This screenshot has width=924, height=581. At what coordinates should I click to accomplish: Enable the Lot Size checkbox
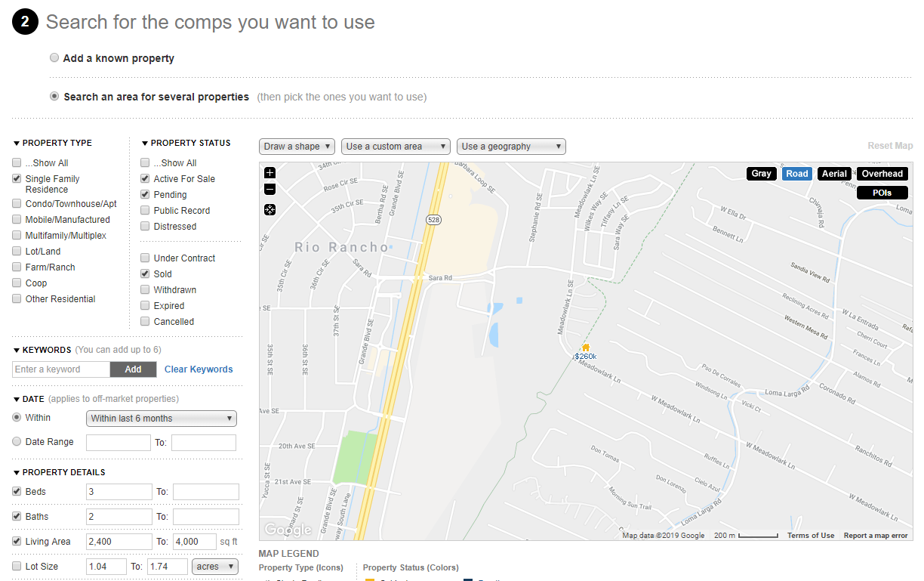tap(17, 566)
